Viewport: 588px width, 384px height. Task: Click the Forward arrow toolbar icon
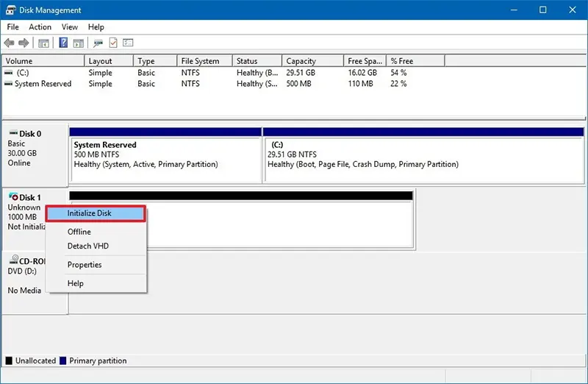(x=24, y=43)
